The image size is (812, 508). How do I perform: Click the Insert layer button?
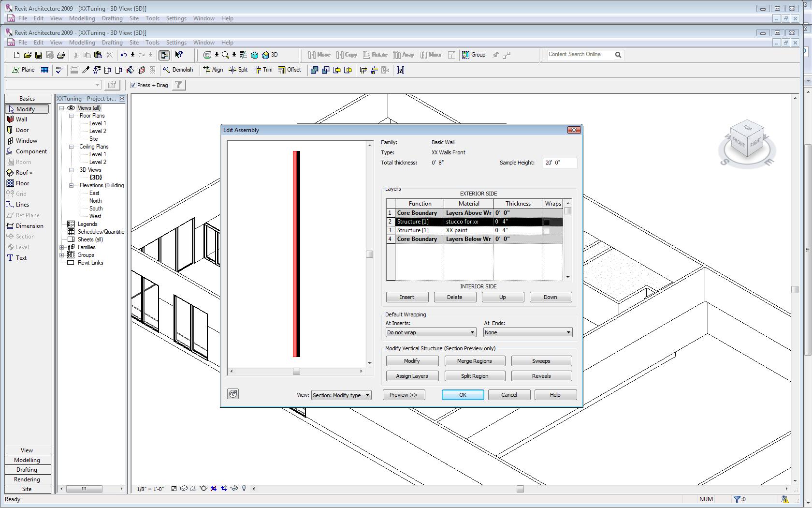(407, 297)
